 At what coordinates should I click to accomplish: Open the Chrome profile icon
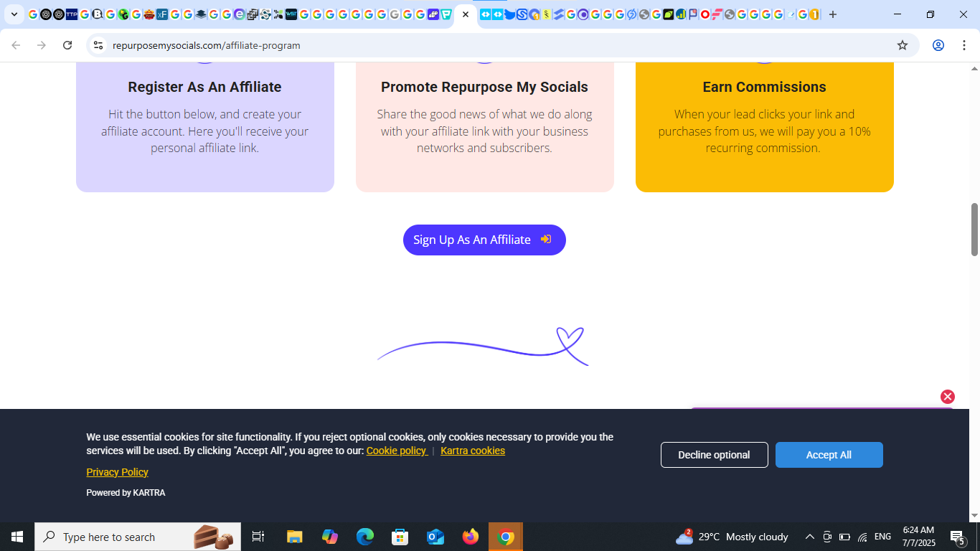[x=938, y=45]
